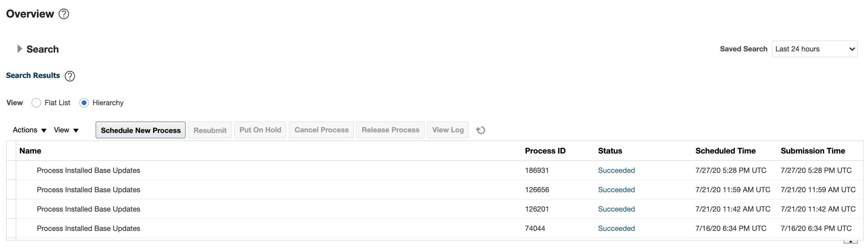The image size is (868, 249).
Task: Click the Put On Hold button
Action: pos(260,130)
